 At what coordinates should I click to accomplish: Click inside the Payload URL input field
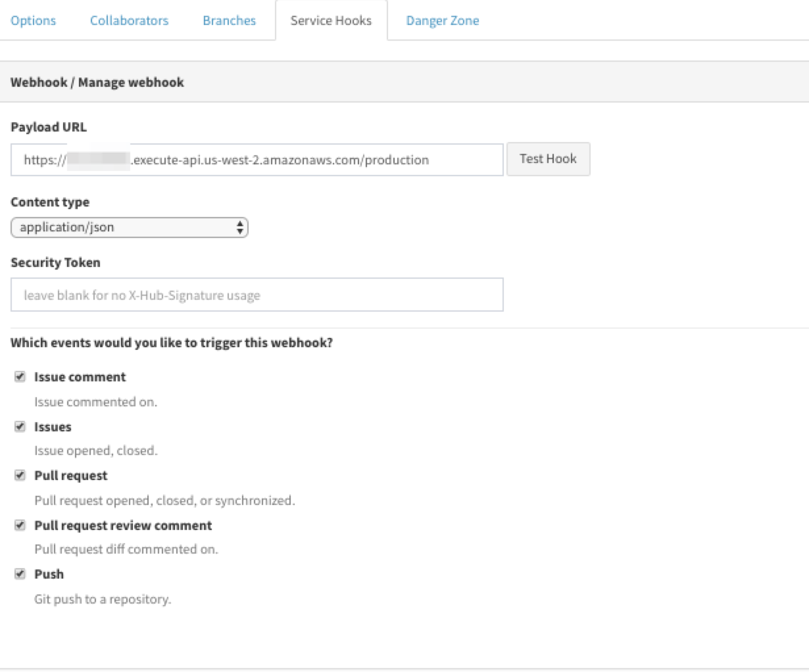tap(257, 158)
